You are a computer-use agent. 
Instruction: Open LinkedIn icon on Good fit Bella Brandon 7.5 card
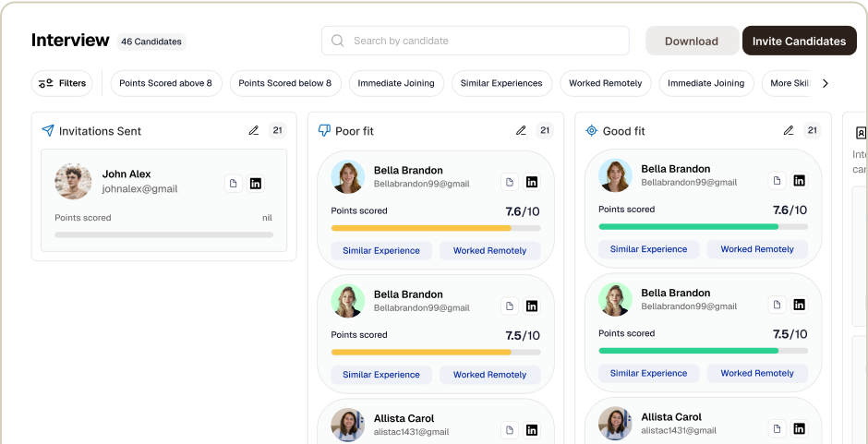click(799, 305)
